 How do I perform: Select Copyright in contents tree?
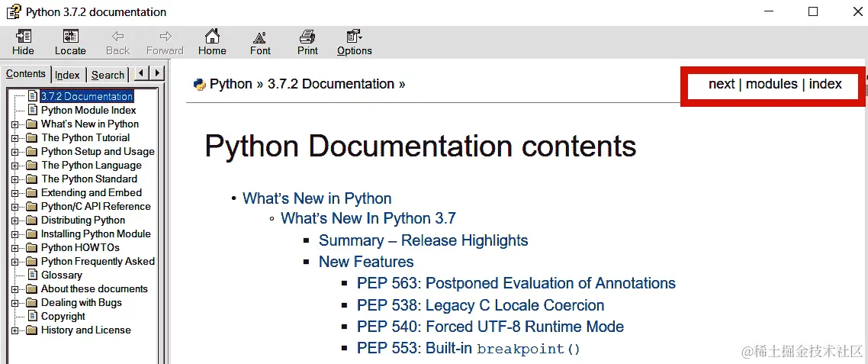click(63, 317)
